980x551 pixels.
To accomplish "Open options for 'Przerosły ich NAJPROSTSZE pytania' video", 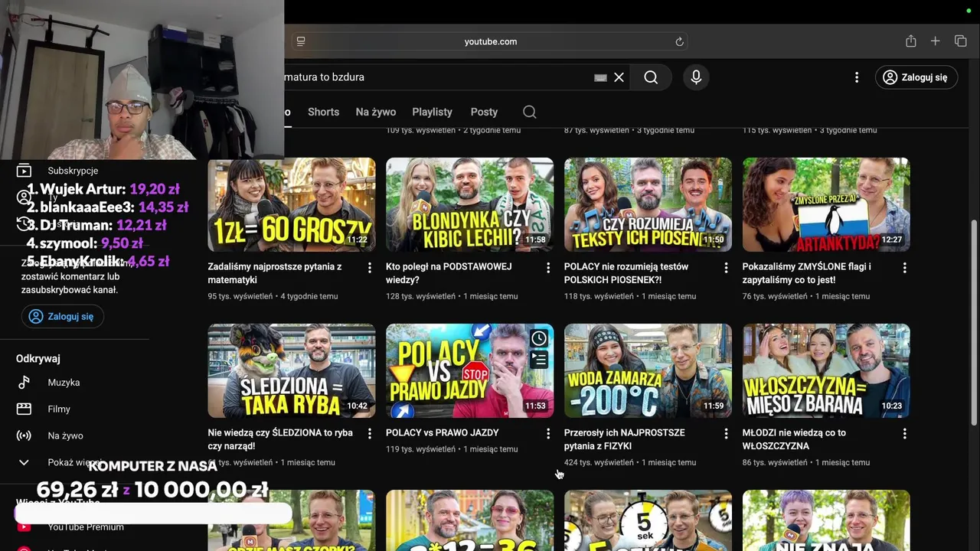I will coord(726,433).
